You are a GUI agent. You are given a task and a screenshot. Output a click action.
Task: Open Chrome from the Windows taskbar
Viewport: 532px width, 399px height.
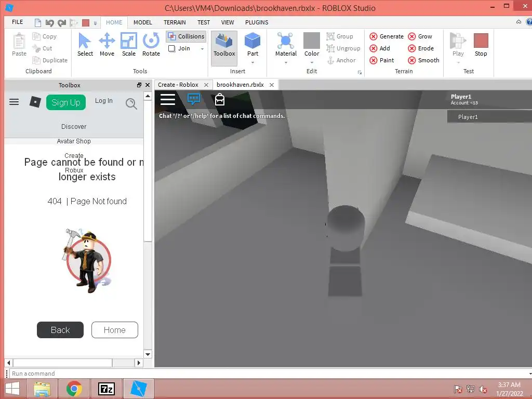pyautogui.click(x=74, y=389)
